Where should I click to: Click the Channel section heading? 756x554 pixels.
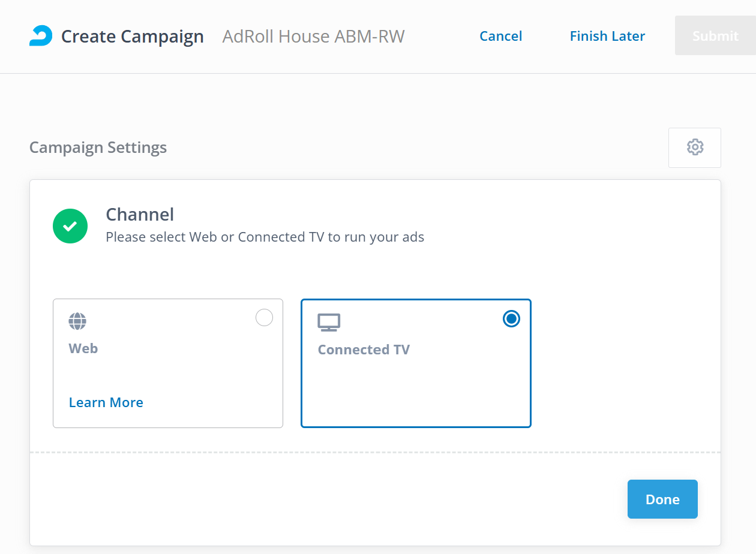(x=140, y=215)
